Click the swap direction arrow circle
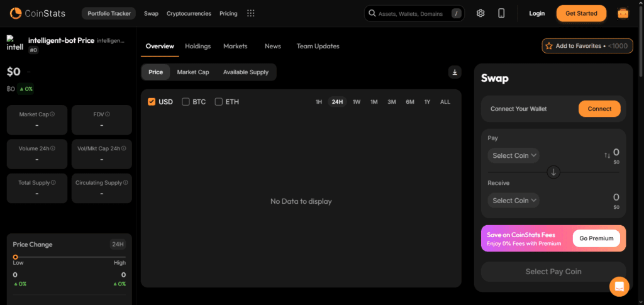 click(x=553, y=172)
